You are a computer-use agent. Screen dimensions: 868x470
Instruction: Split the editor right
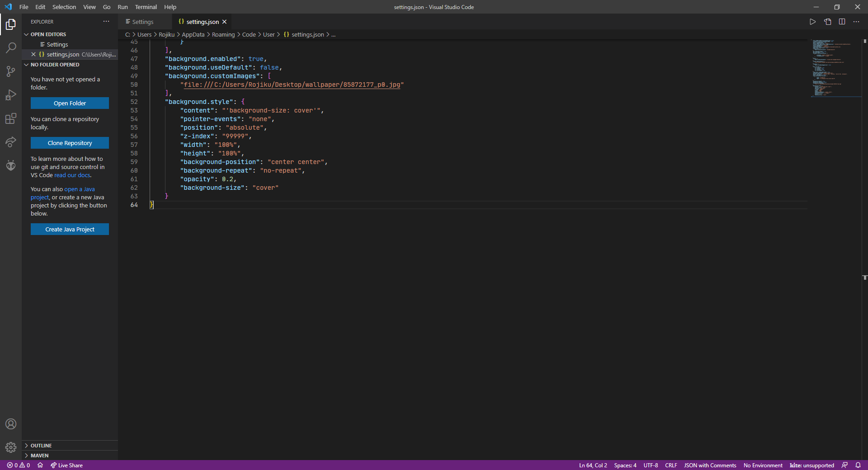point(842,22)
